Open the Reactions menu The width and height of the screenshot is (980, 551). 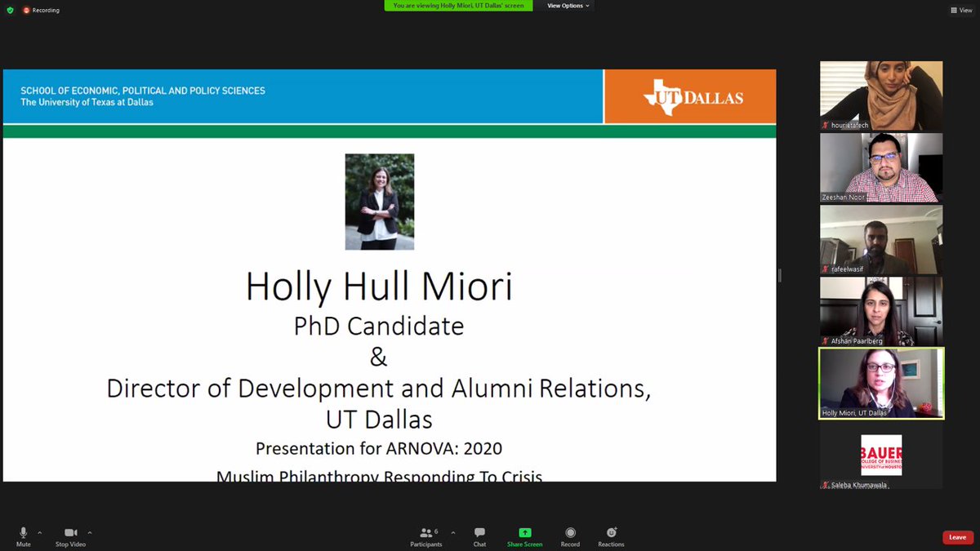pyautogui.click(x=611, y=536)
